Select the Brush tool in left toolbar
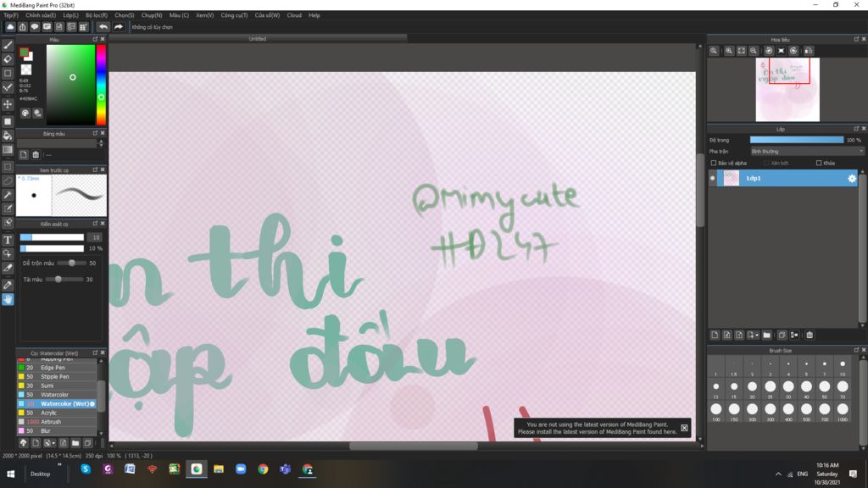This screenshot has width=868, height=488. tap(8, 46)
